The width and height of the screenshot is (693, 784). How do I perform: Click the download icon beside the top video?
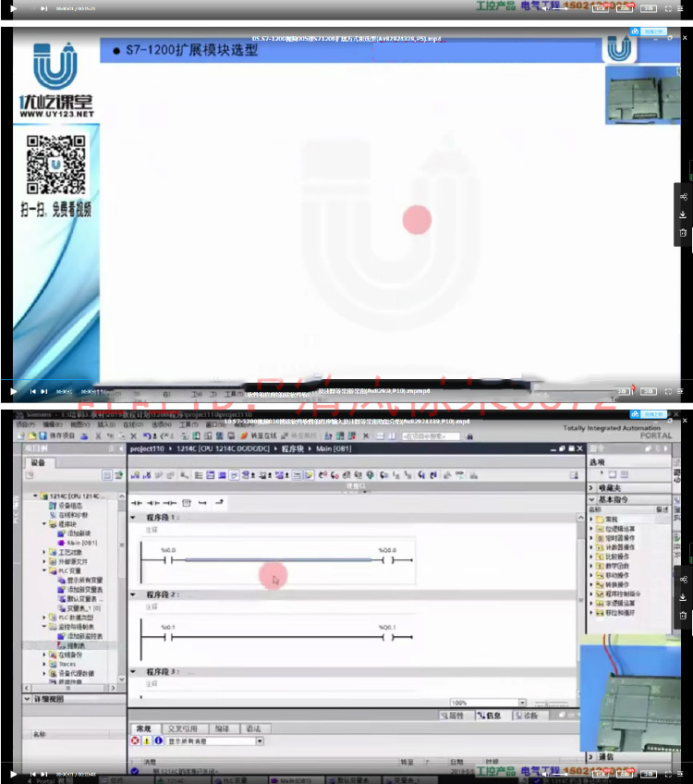coord(683,214)
